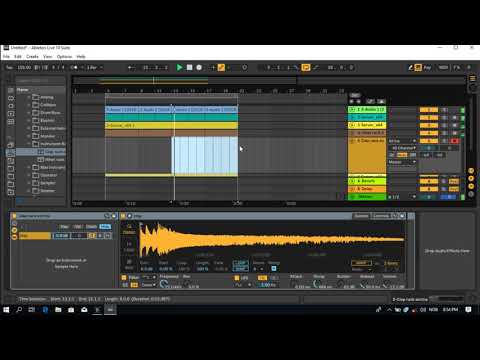The width and height of the screenshot is (480, 360).
Task: Open the Create menu
Action: click(32, 56)
